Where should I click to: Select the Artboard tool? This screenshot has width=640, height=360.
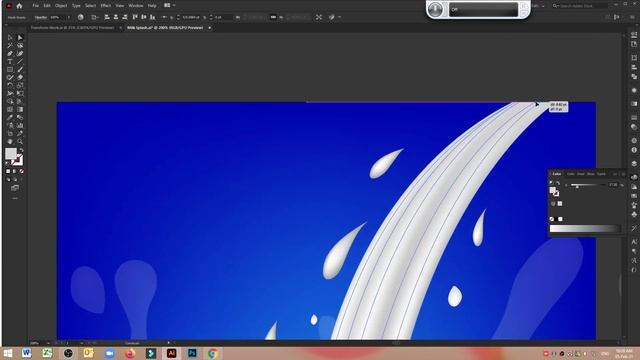point(10,133)
